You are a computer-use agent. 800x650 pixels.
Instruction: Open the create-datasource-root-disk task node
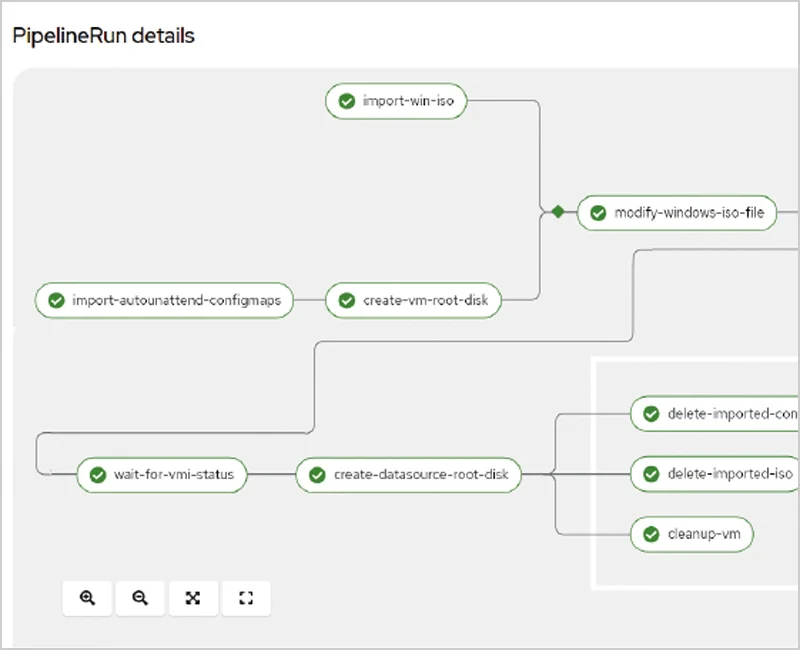tap(420, 475)
